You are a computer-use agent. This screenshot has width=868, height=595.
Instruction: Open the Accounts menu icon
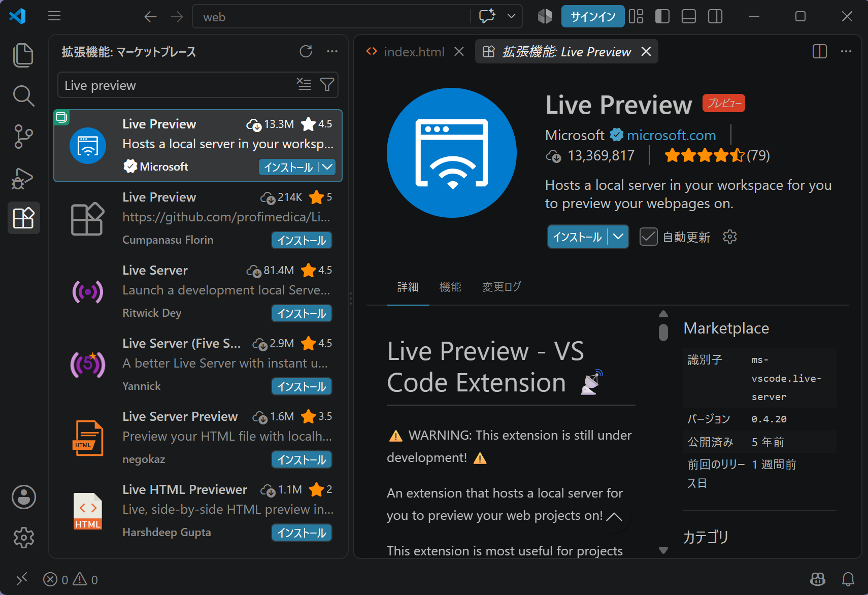23,497
